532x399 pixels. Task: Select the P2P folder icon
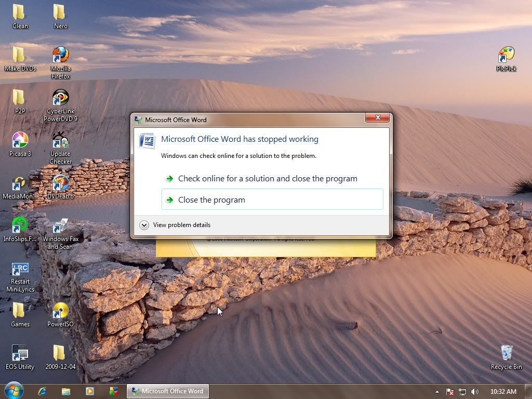20,101
